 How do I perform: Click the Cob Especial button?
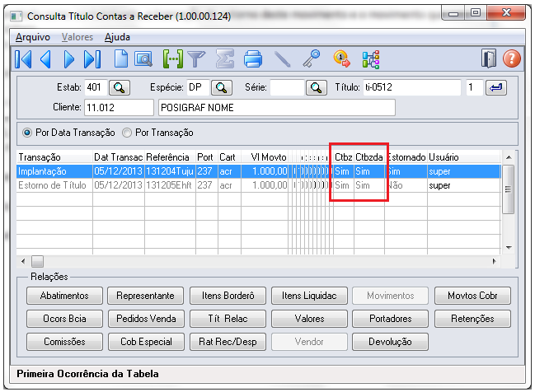[x=146, y=342]
